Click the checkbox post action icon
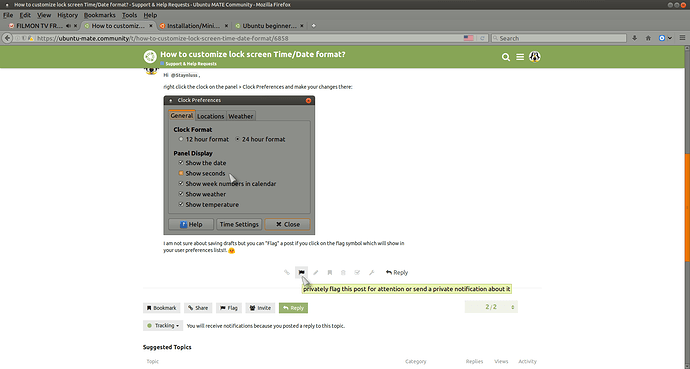Viewport: 690px width, 369px height. [357, 273]
